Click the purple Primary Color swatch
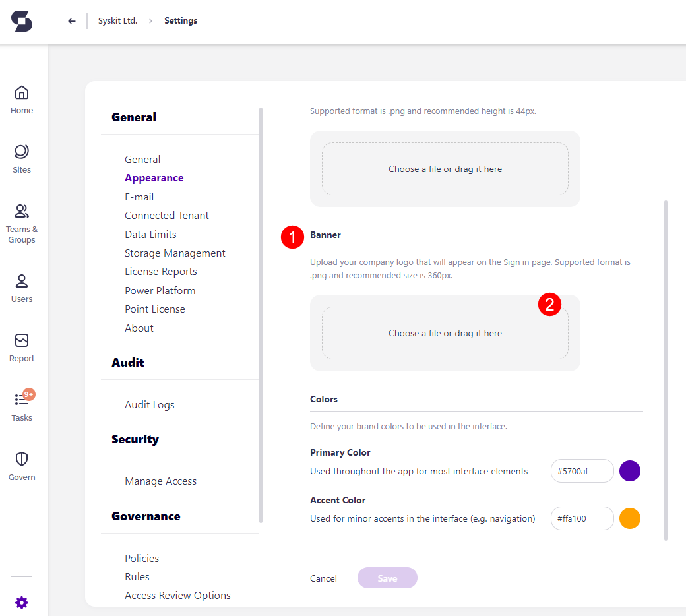 [630, 471]
